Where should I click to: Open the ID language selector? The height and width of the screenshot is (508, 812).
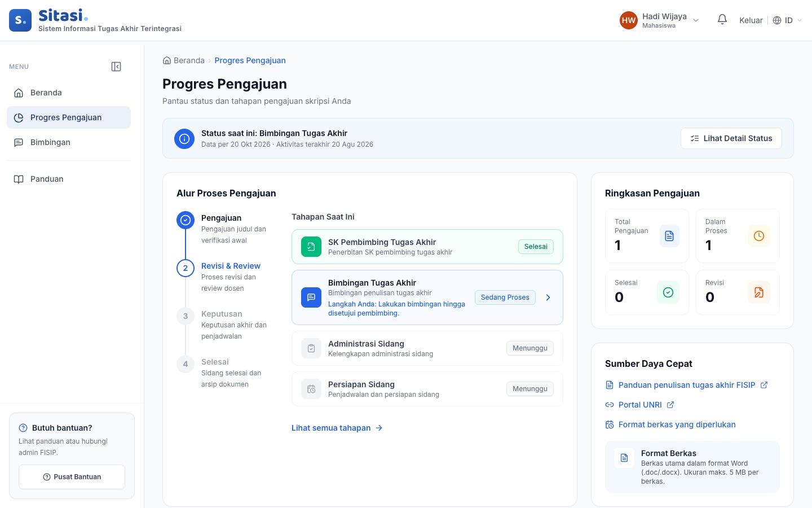point(787,20)
